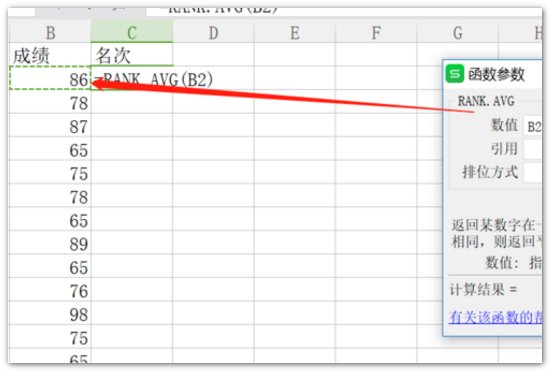The image size is (551, 372).
Task: Click the 引用 input field
Action: (x=533, y=149)
